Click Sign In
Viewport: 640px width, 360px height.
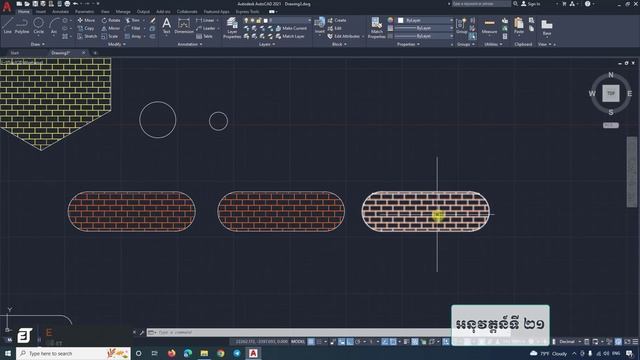(x=531, y=4)
